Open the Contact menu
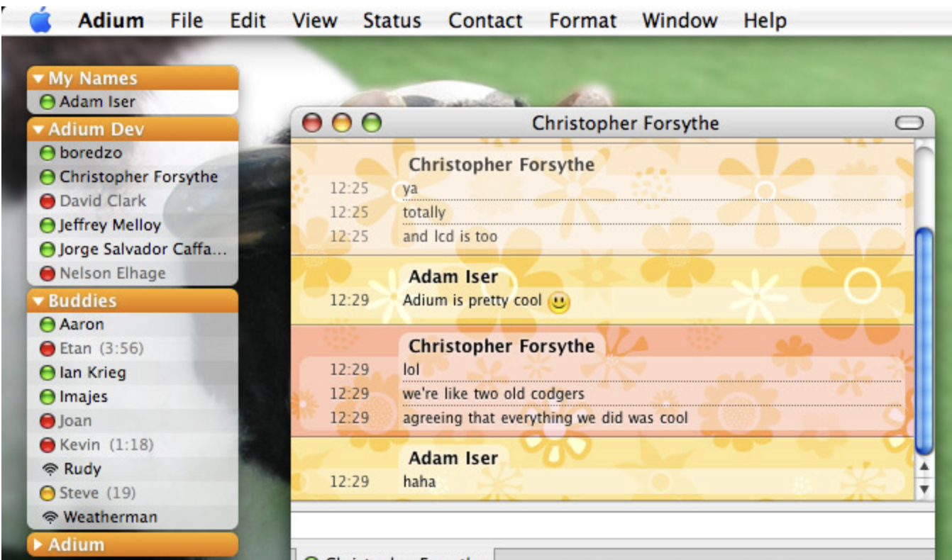 pyautogui.click(x=486, y=21)
